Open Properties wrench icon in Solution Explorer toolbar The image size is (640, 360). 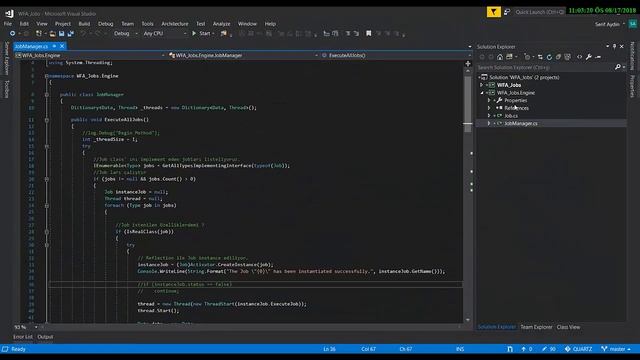(589, 57)
